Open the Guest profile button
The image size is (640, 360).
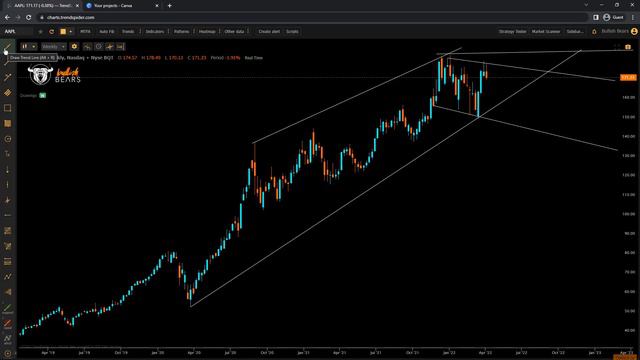tap(614, 18)
